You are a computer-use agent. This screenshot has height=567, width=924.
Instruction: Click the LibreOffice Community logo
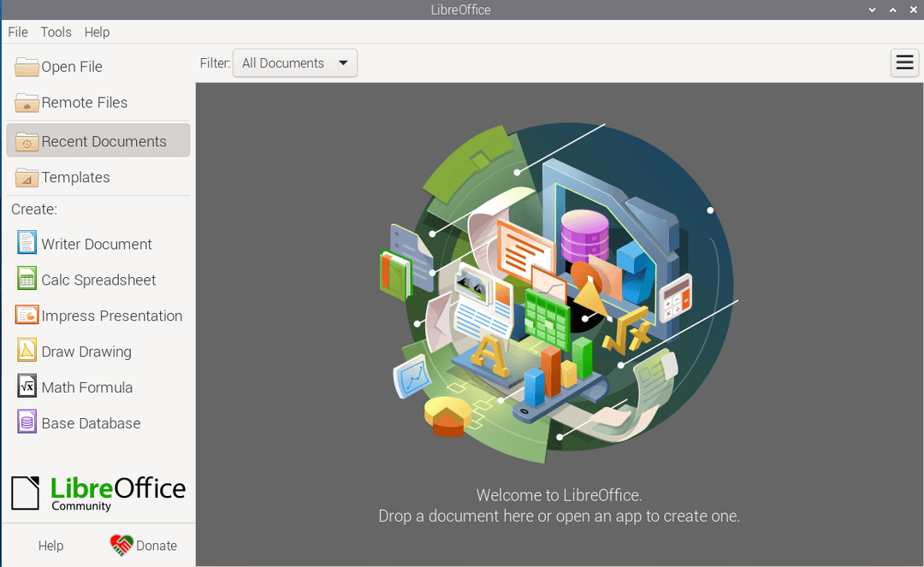pos(98,493)
